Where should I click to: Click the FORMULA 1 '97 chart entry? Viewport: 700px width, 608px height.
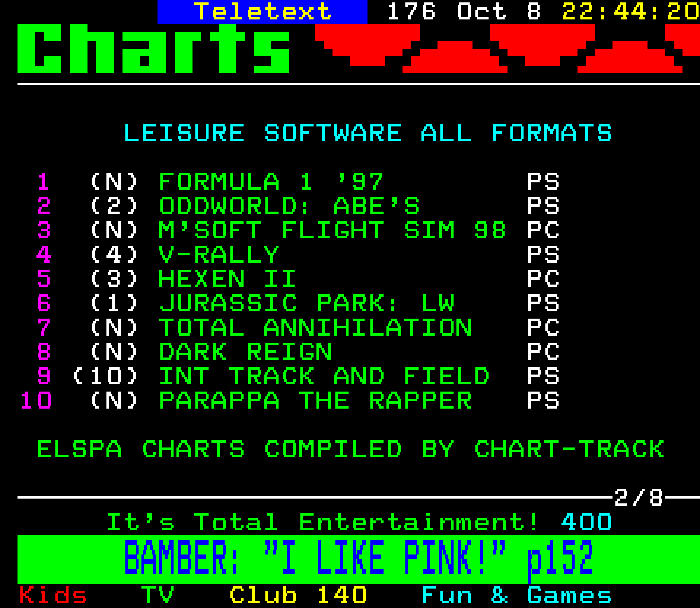point(271,181)
